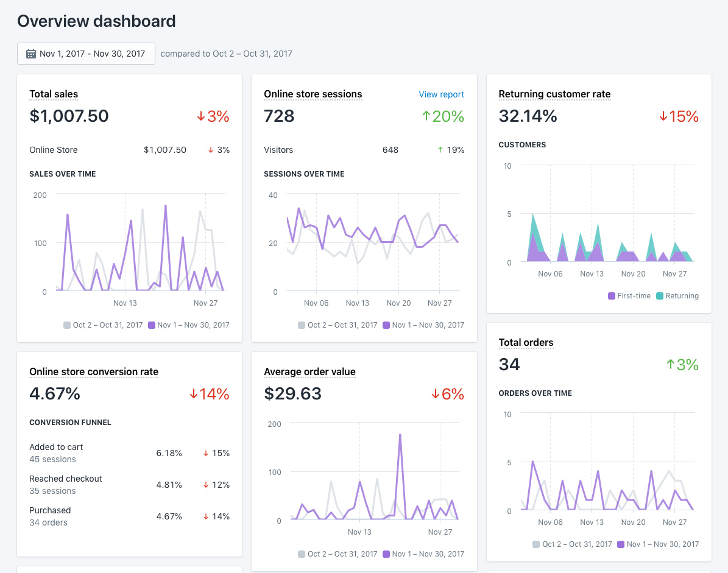This screenshot has width=728, height=573.
Task: Click the Visitors label
Action: (278, 150)
